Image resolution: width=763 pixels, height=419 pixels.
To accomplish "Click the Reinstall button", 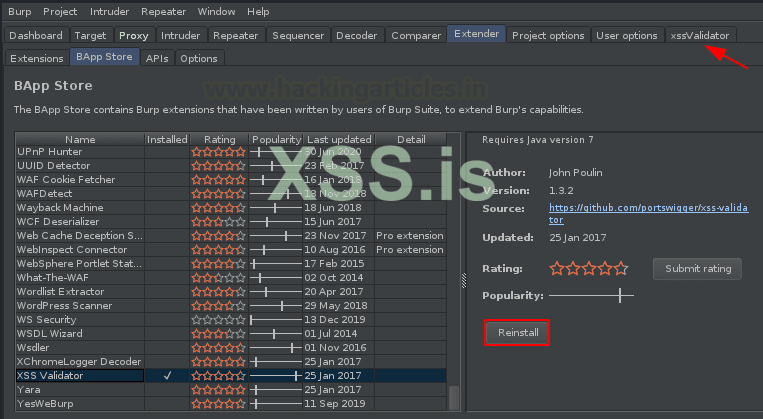I will click(x=517, y=333).
